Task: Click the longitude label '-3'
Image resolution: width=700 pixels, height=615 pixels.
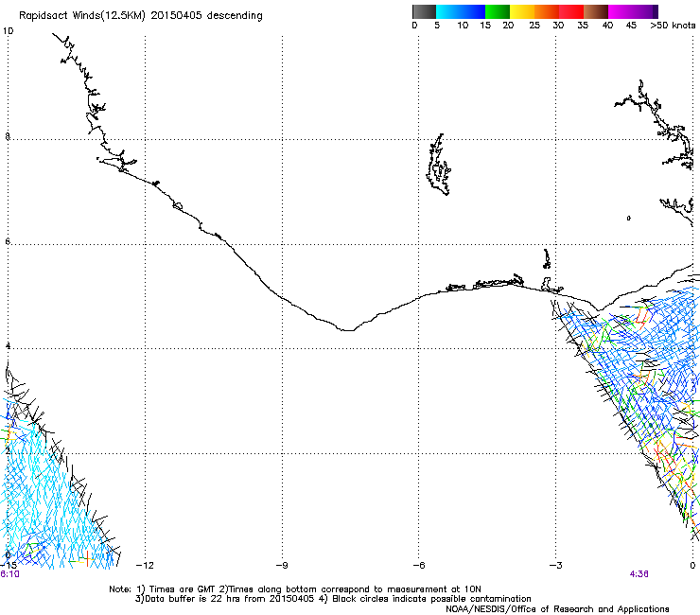Action: pos(555,566)
